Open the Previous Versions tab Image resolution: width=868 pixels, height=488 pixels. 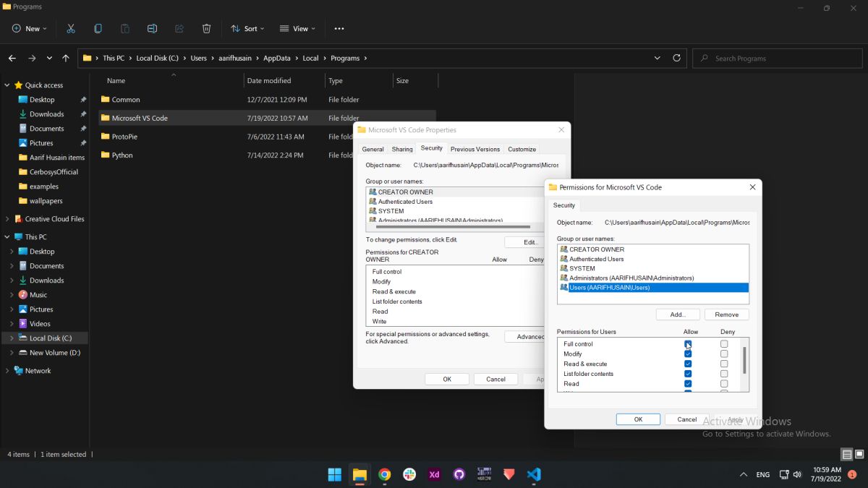click(475, 149)
